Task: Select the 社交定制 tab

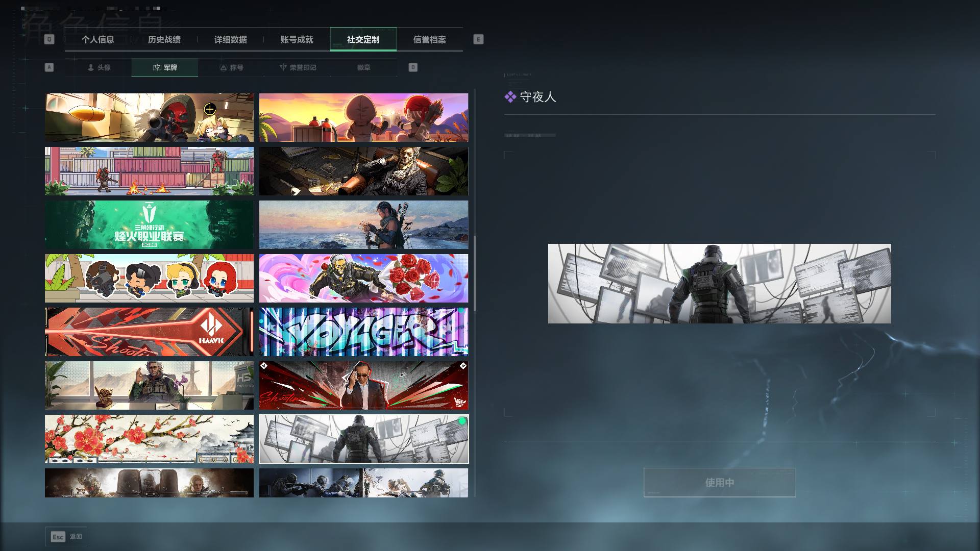Action: coord(363,39)
